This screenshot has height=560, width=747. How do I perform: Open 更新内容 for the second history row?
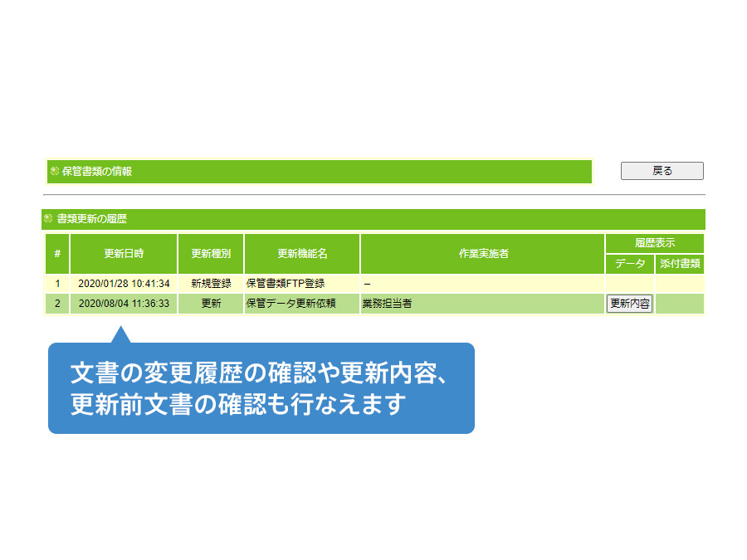click(630, 304)
